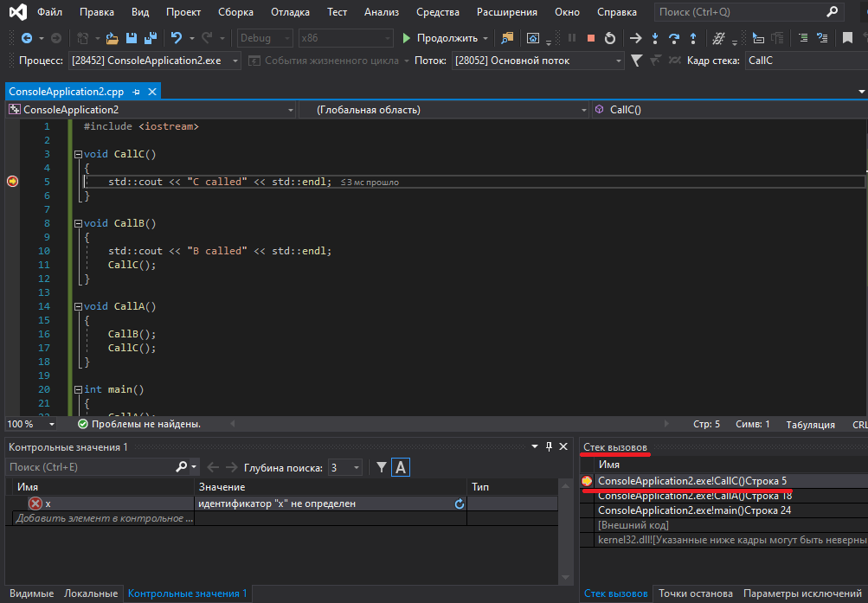Screen dimensions: 868x603
Task: Open the Отладка menu
Action: pyautogui.click(x=290, y=12)
